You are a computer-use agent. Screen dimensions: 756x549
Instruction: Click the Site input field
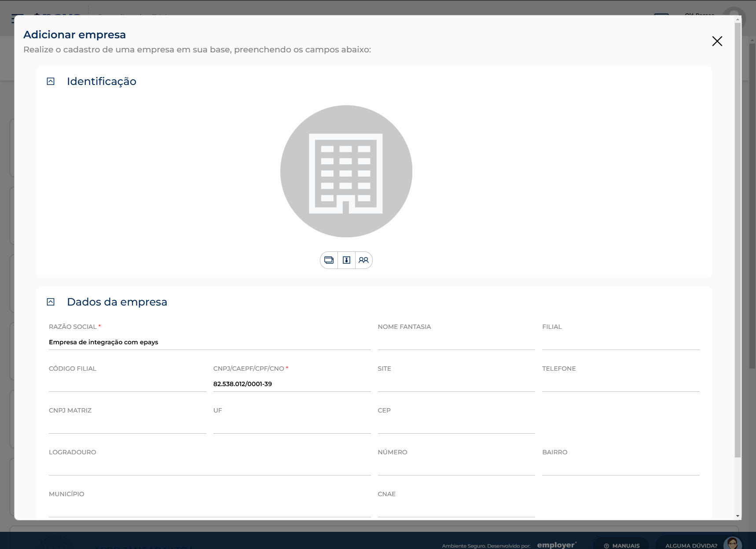456,384
